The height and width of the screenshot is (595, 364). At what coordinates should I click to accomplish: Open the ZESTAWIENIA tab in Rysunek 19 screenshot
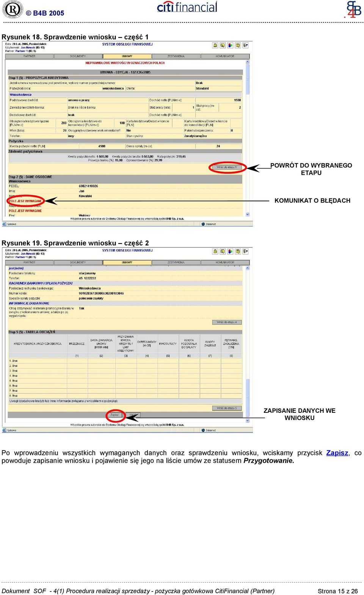point(176,262)
